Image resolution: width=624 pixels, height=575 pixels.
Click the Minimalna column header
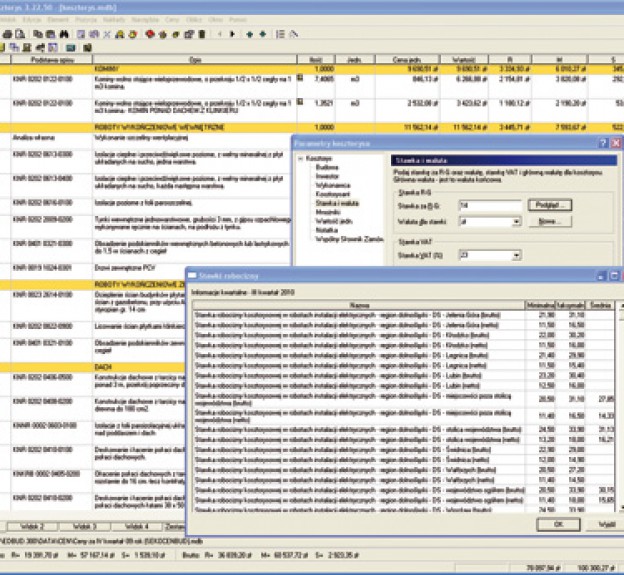pyautogui.click(x=540, y=305)
